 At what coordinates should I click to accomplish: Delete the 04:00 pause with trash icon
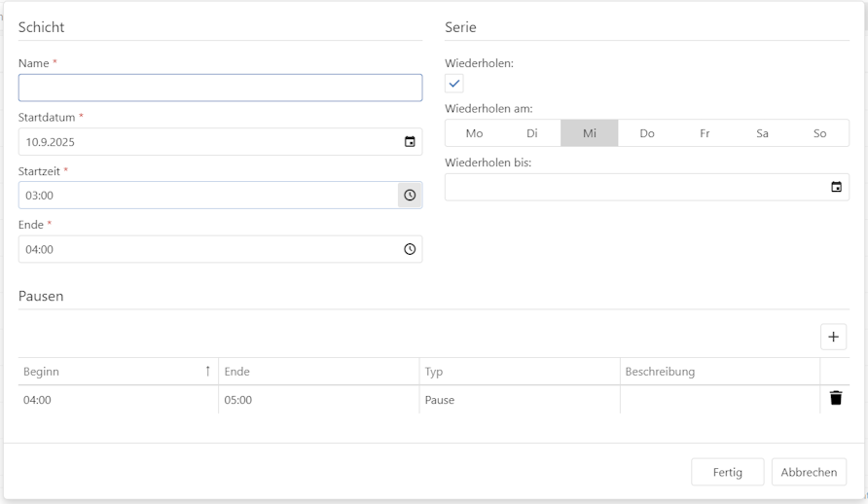pyautogui.click(x=835, y=398)
